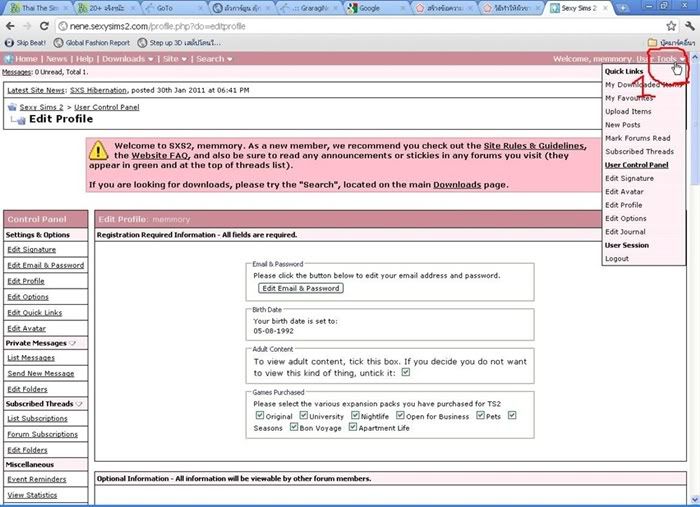Click the Edit Email & Password button
Viewport: 700px width, 507px height.
(301, 288)
